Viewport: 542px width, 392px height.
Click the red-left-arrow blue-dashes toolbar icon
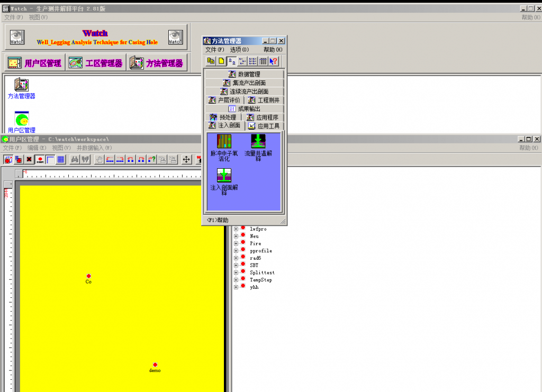tap(110, 159)
